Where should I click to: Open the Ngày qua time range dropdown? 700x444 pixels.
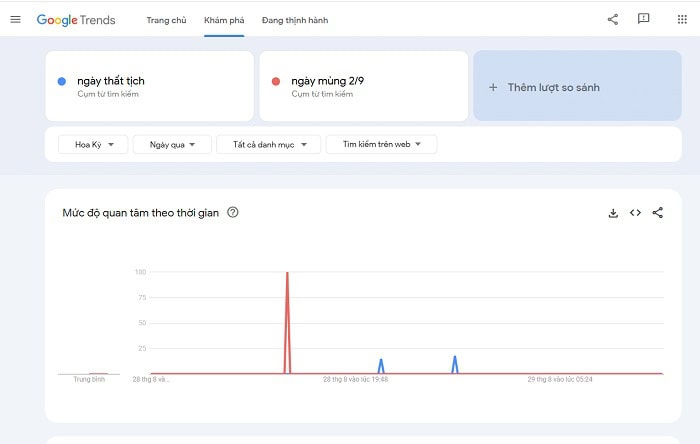(172, 145)
